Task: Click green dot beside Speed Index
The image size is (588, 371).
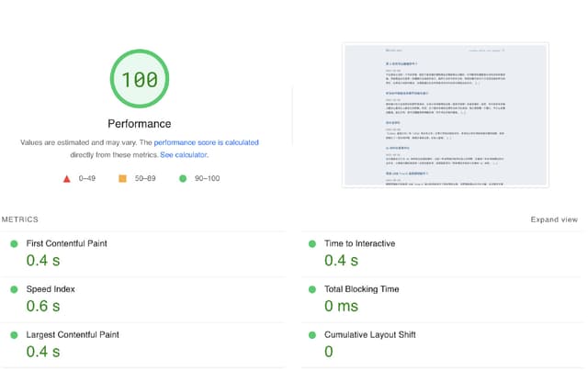Action: pos(14,289)
